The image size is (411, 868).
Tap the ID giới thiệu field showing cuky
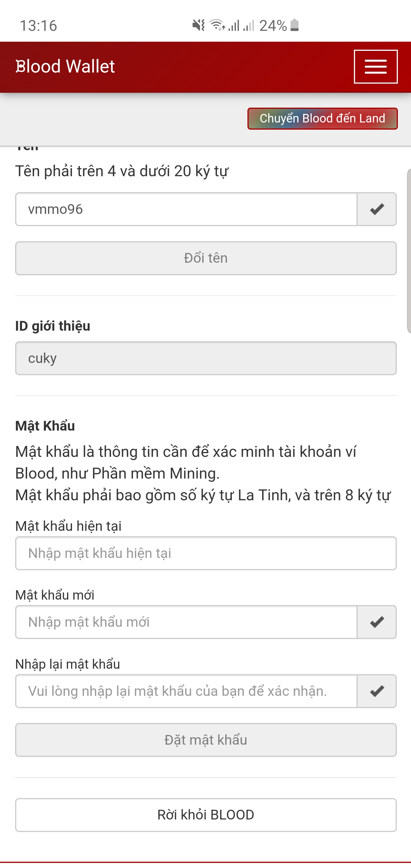205,358
